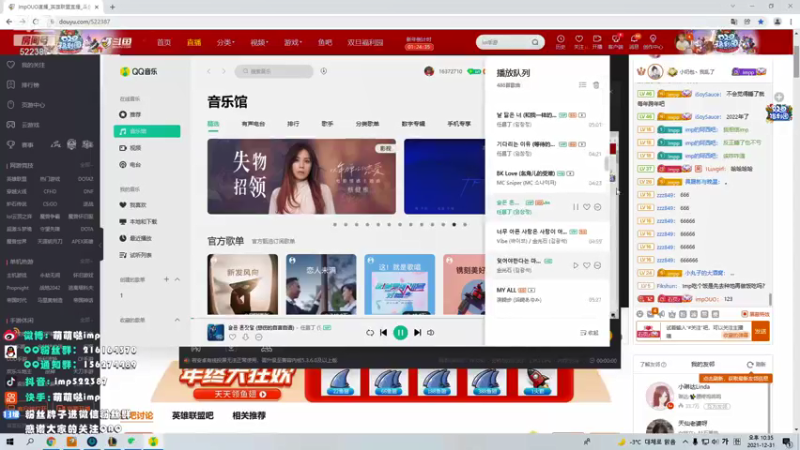
Task: Open the volume control
Action: point(431,333)
